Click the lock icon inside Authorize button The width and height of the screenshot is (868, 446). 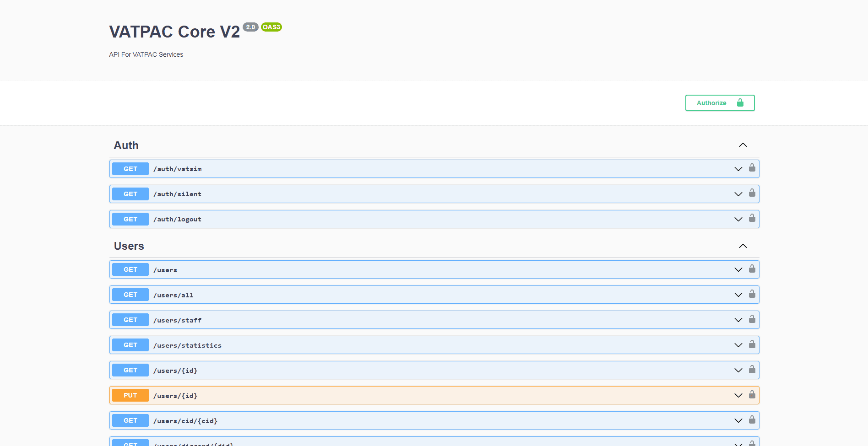[x=740, y=102]
